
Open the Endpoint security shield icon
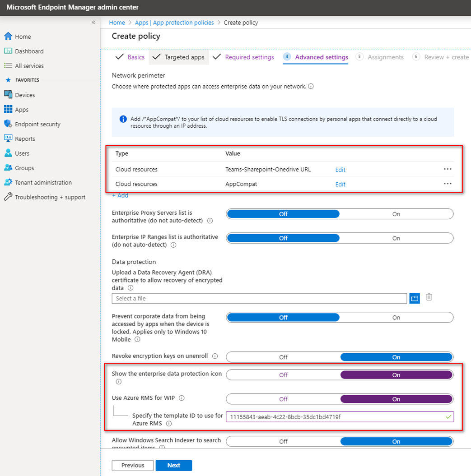(x=8, y=124)
